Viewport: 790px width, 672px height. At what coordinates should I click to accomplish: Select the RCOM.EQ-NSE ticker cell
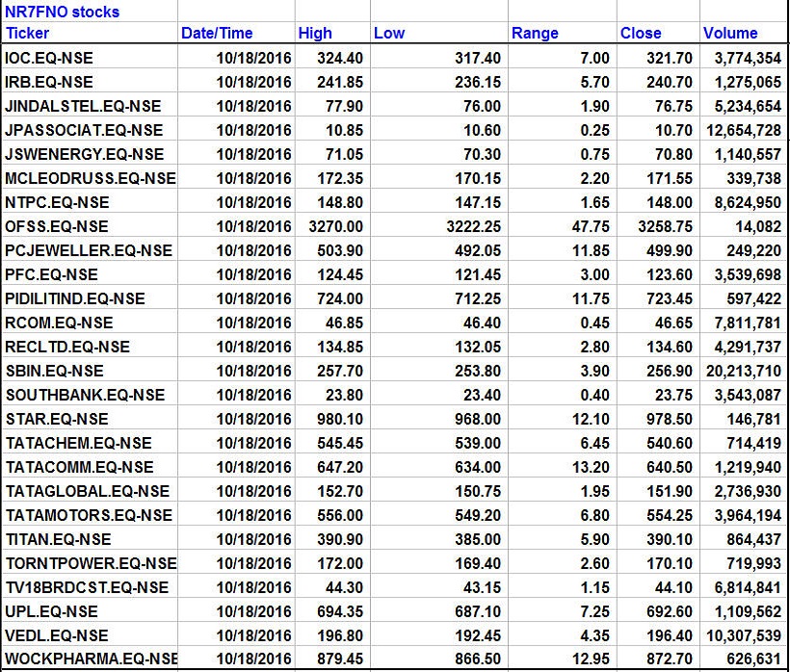coord(59,323)
